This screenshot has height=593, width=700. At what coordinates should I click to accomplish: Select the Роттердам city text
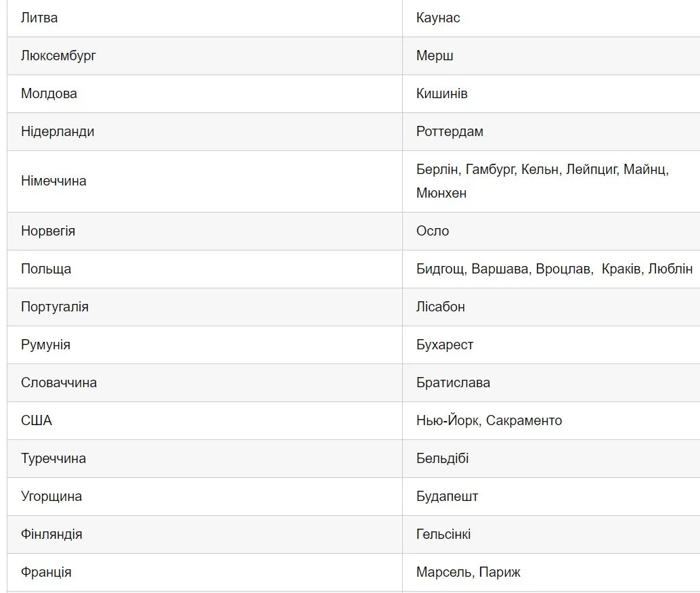pyautogui.click(x=450, y=132)
